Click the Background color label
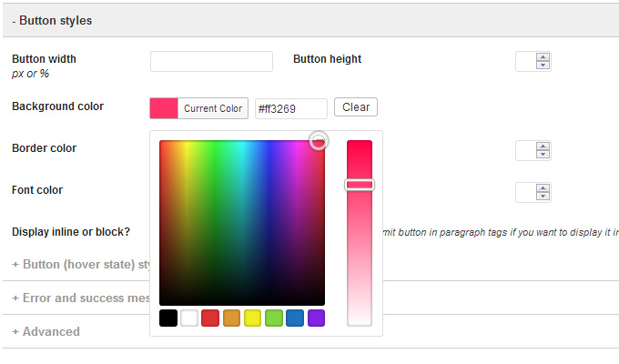619x364 pixels. pyautogui.click(x=57, y=106)
